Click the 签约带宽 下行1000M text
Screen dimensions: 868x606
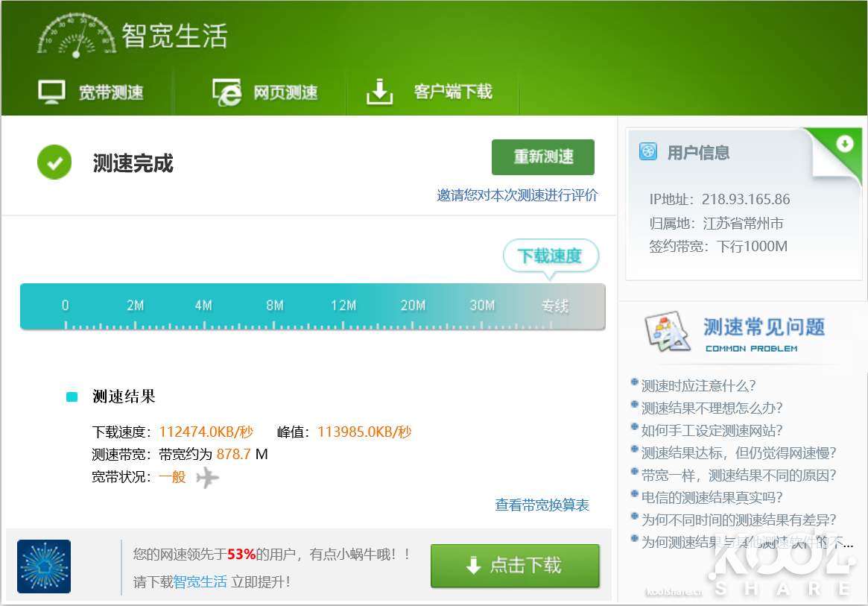coord(718,246)
